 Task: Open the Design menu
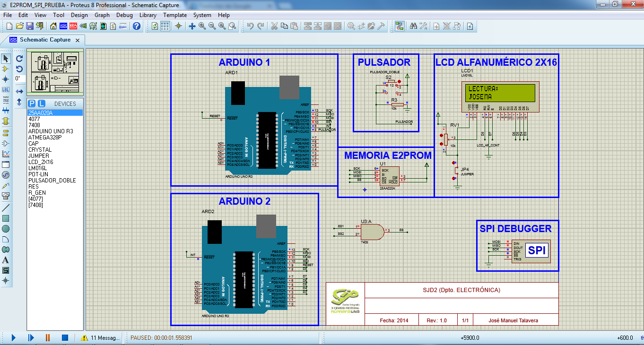[79, 15]
